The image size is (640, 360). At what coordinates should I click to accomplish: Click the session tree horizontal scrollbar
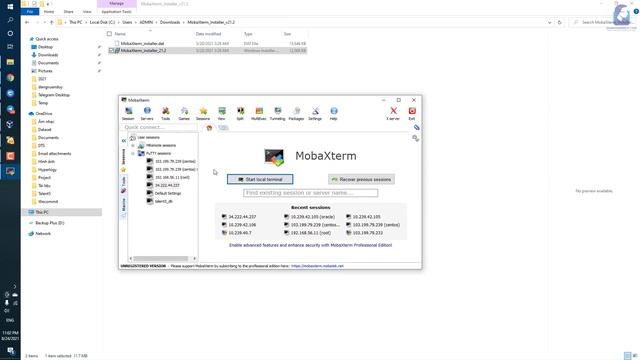[161, 259]
